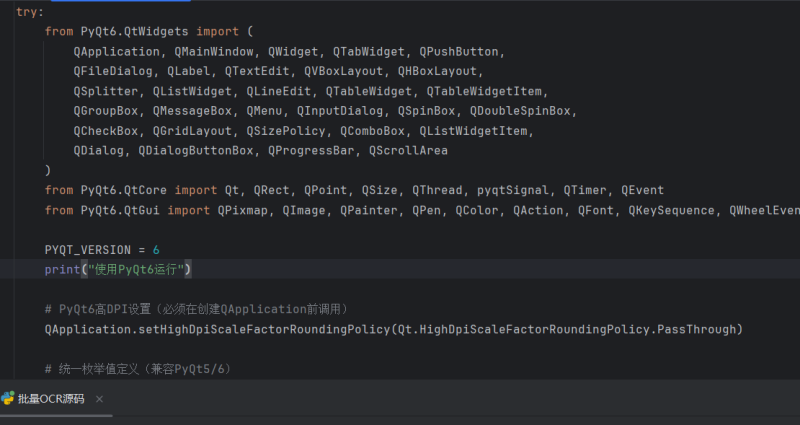Click the PyQt6高DPI设置 comment line

point(195,308)
